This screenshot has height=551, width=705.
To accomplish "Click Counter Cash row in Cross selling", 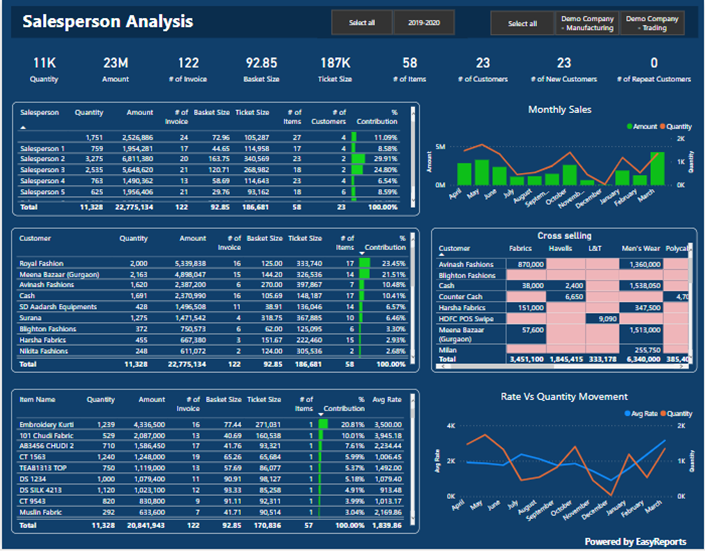I will click(x=562, y=297).
